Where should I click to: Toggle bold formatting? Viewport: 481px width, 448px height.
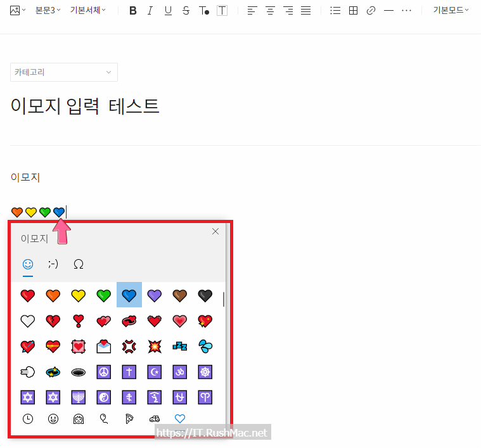pyautogui.click(x=133, y=11)
